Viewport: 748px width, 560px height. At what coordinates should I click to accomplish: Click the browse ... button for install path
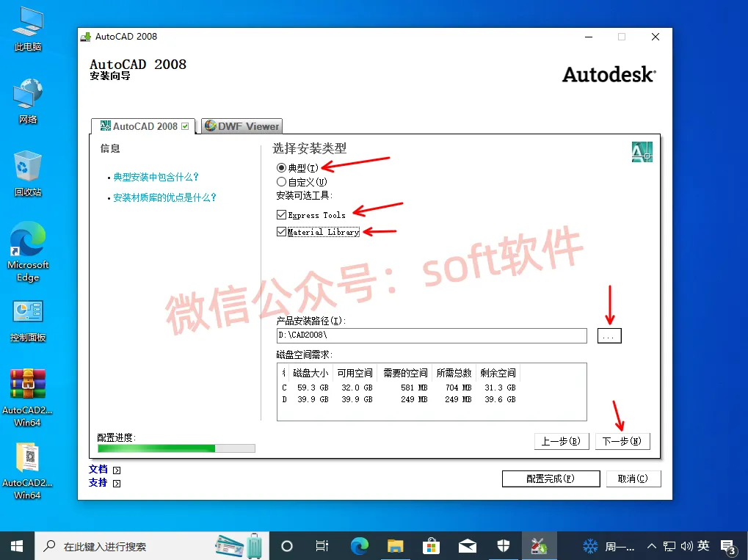click(x=609, y=336)
